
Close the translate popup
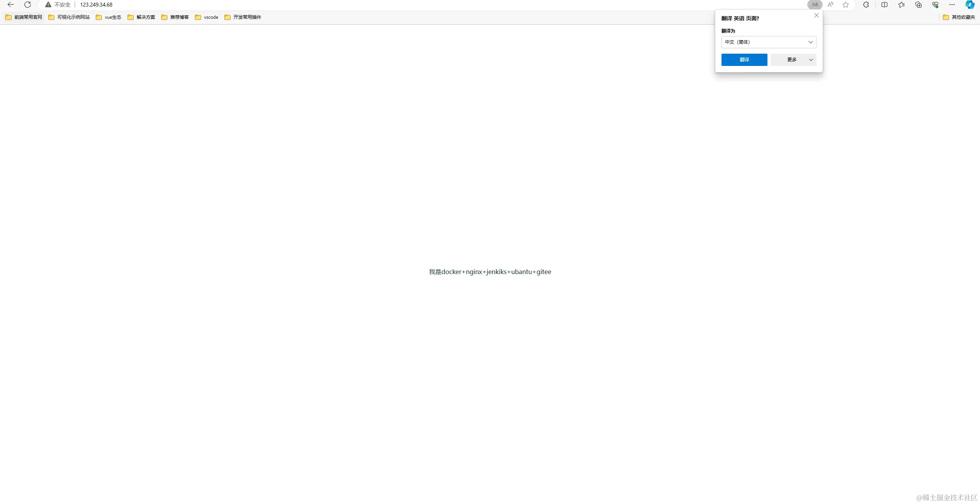point(816,16)
